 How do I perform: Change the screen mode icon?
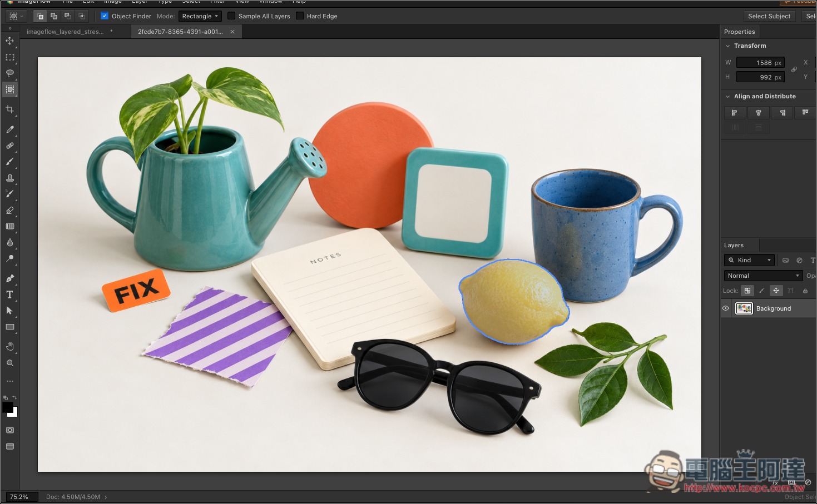[10, 446]
